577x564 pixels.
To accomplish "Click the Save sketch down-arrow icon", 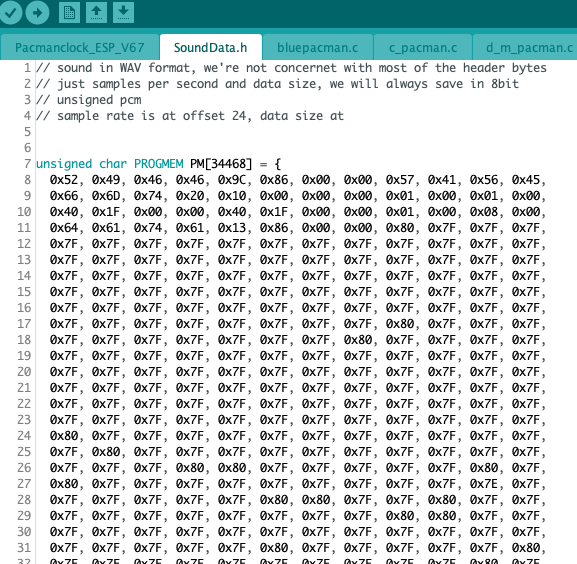I will click(x=123, y=13).
